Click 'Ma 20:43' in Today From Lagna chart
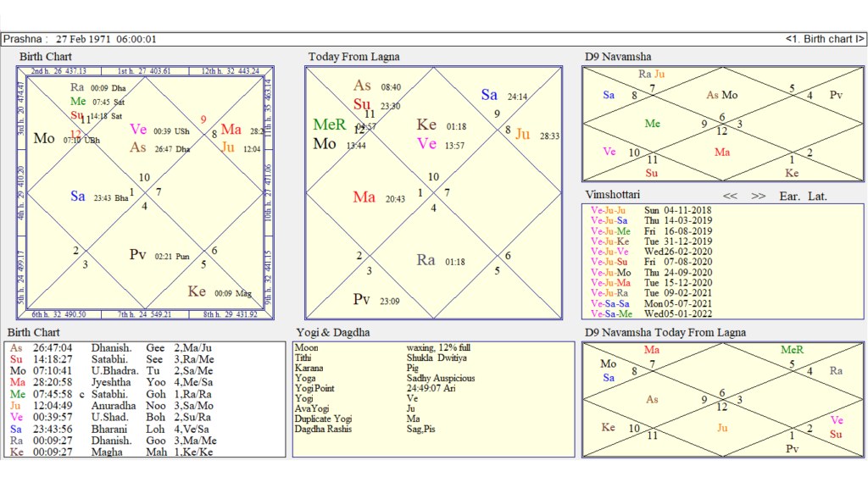868x488 pixels. point(379,197)
